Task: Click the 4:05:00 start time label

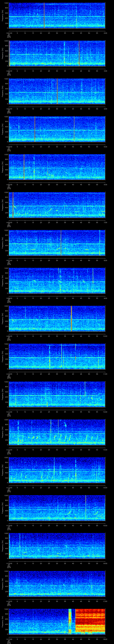Action: pyautogui.click(x=9, y=184)
